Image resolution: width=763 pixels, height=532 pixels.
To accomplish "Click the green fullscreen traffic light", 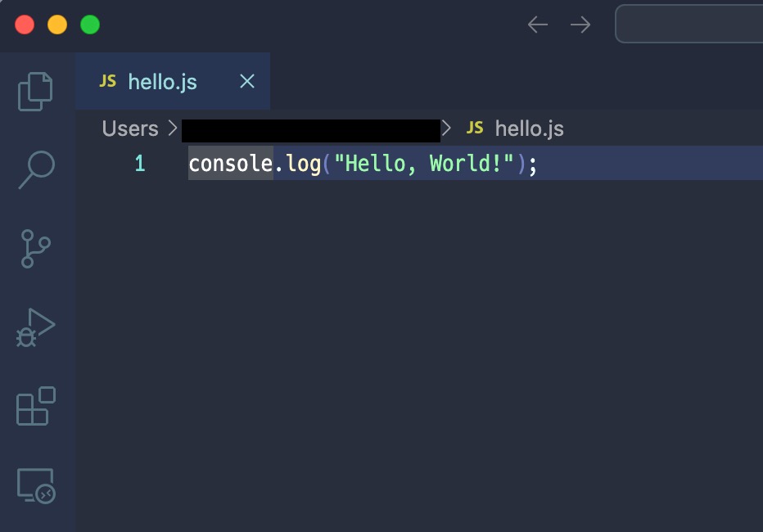I will pos(88,25).
